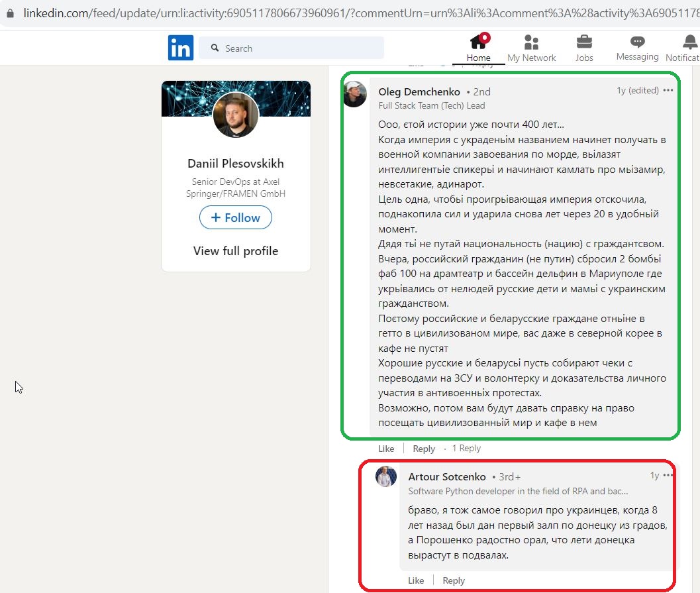Screen dimensions: 700x593
Task: Click 'Software Python developer in the field' headline
Action: 518,491
